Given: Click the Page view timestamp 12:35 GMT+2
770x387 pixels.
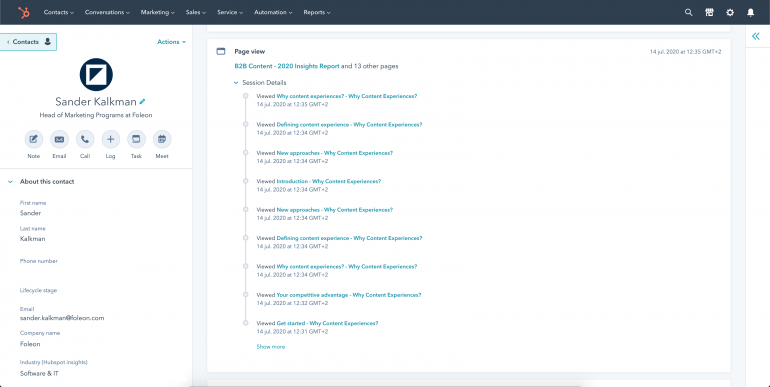Looking at the screenshot, I should [686, 52].
